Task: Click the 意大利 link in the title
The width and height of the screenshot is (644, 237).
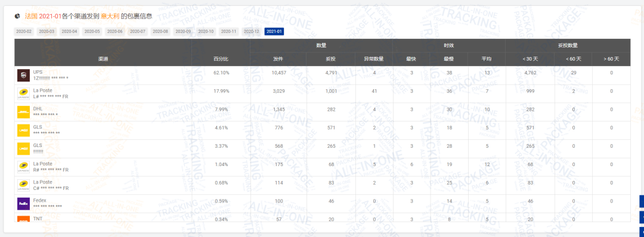Action: [110, 17]
